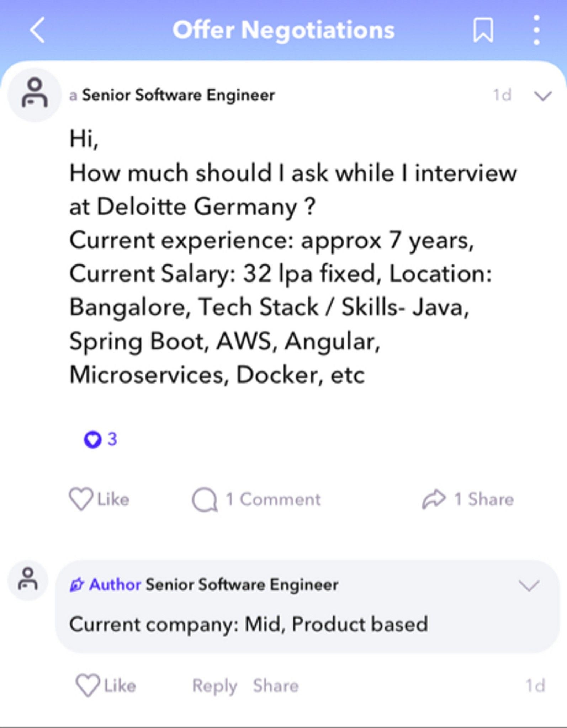This screenshot has width=567, height=728.
Task: Reply to the author comment
Action: pos(214,686)
